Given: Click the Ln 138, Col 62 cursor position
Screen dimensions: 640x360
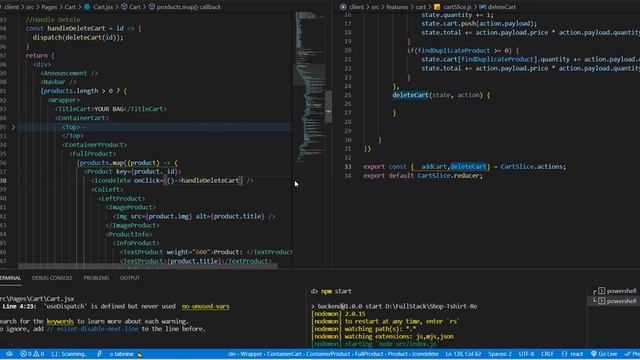Looking at the screenshot, I should click(463, 354).
